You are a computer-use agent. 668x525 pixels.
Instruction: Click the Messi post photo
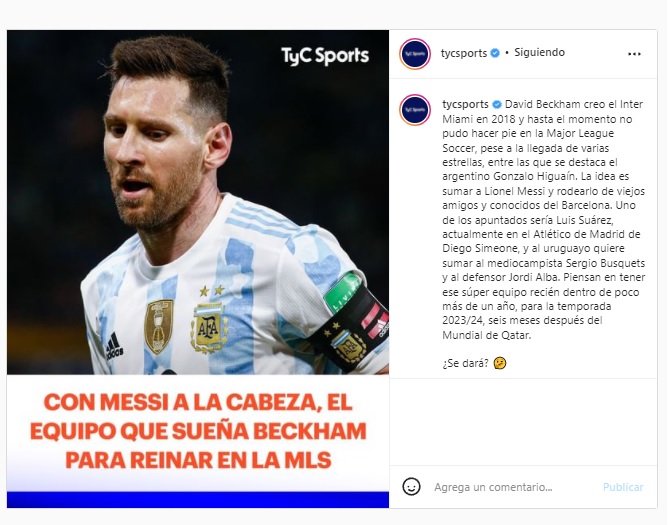tap(198, 202)
